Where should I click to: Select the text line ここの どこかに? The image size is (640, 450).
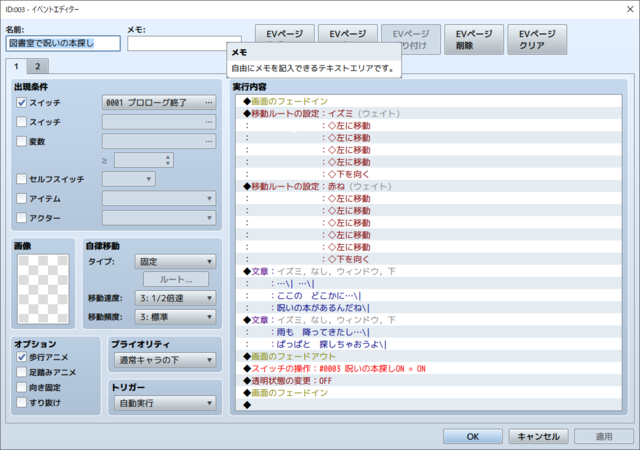[429, 296]
